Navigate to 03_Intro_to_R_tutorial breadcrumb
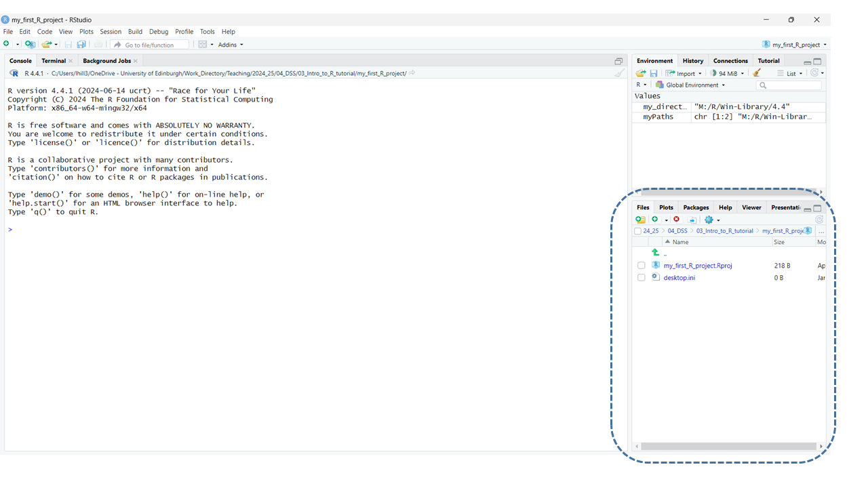 pyautogui.click(x=725, y=231)
